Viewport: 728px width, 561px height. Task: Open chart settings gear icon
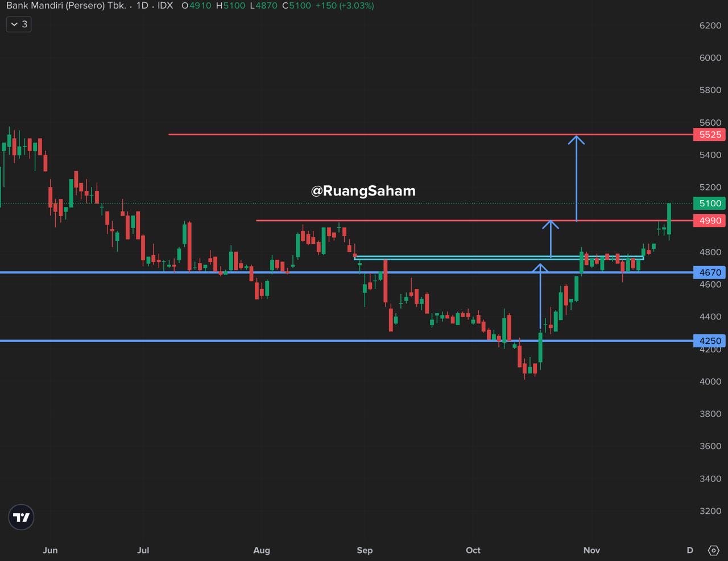(x=713, y=550)
